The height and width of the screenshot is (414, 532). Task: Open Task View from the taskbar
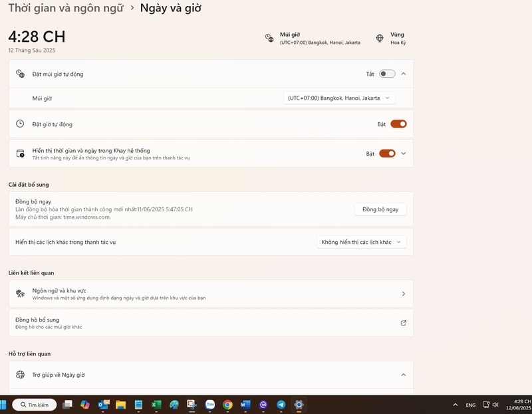click(67, 405)
